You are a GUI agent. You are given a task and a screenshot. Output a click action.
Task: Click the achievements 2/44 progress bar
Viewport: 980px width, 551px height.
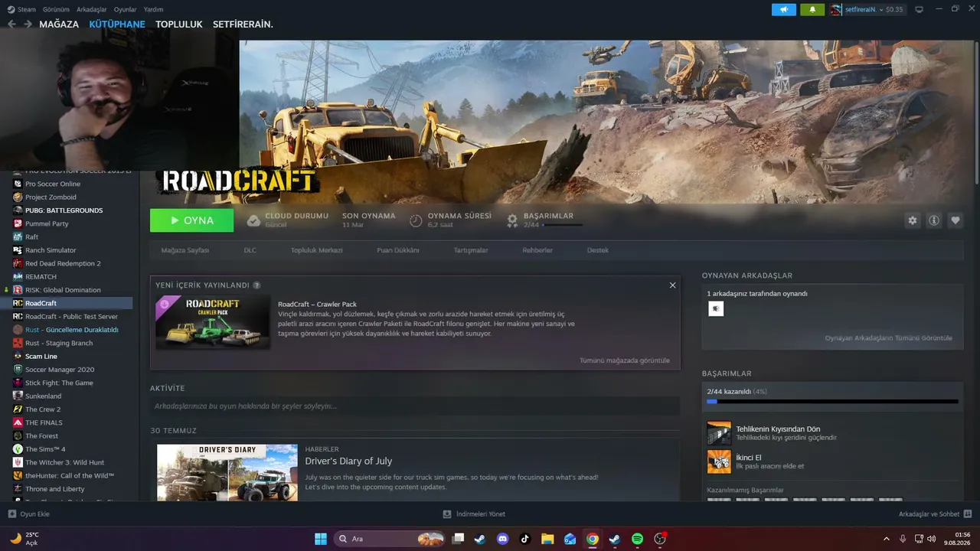(832, 401)
